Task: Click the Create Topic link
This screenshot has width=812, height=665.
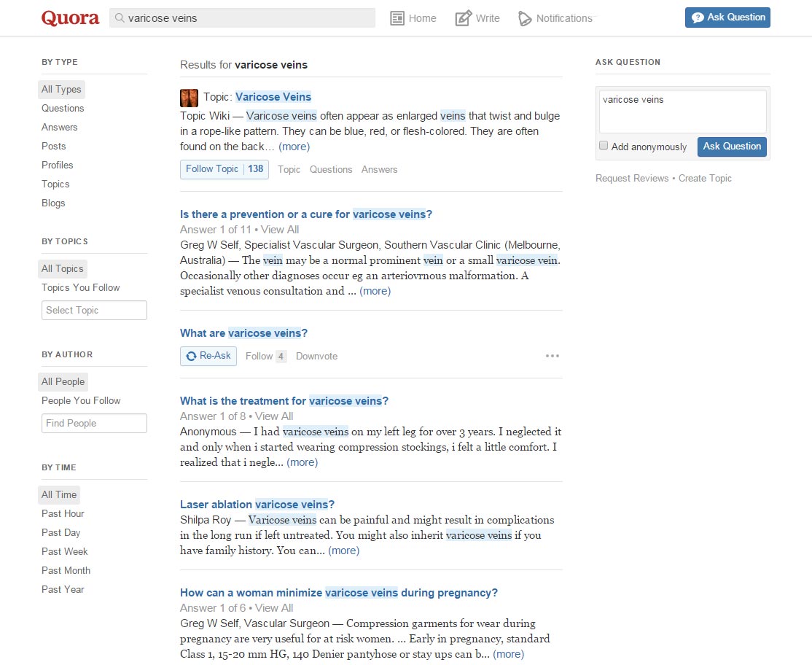Action: [x=705, y=178]
